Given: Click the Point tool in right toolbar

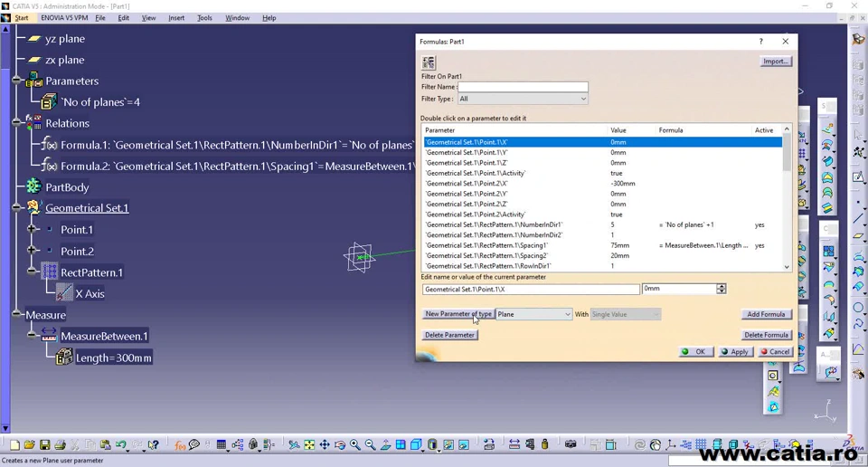Looking at the screenshot, I should pos(858,201).
